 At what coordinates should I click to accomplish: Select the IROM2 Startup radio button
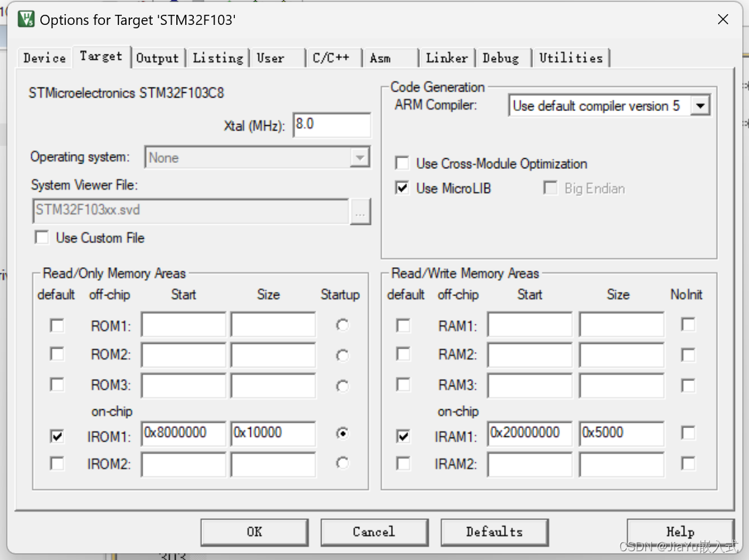pos(342,463)
